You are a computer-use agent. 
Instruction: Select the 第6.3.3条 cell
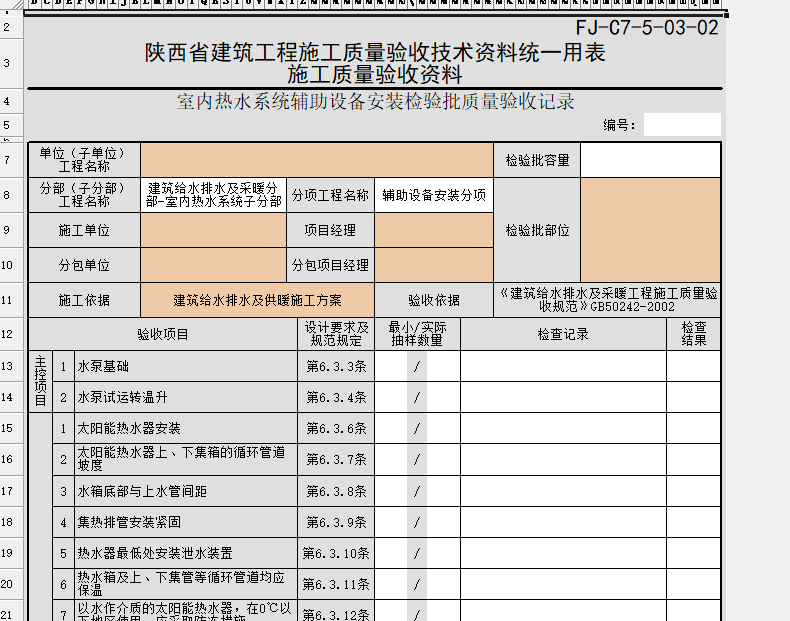[336, 366]
